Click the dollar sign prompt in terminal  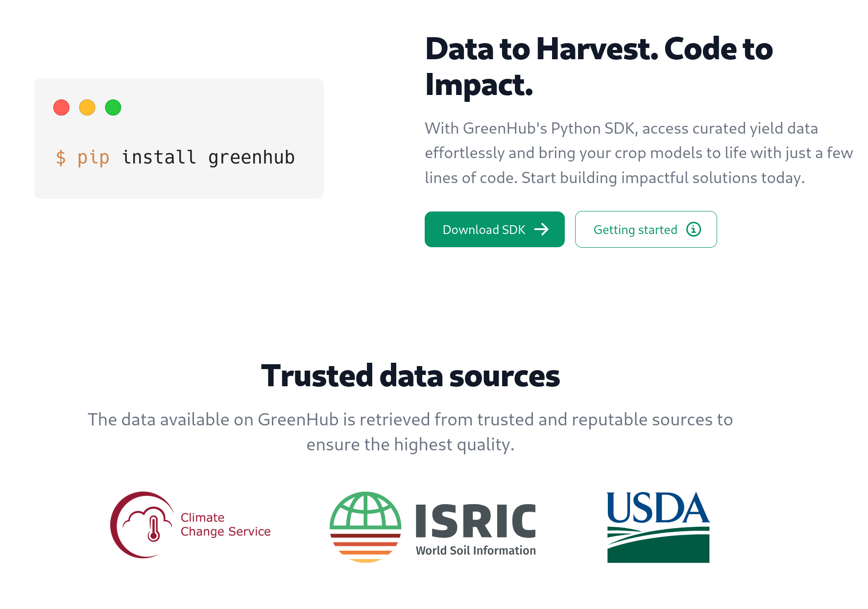[x=61, y=158]
